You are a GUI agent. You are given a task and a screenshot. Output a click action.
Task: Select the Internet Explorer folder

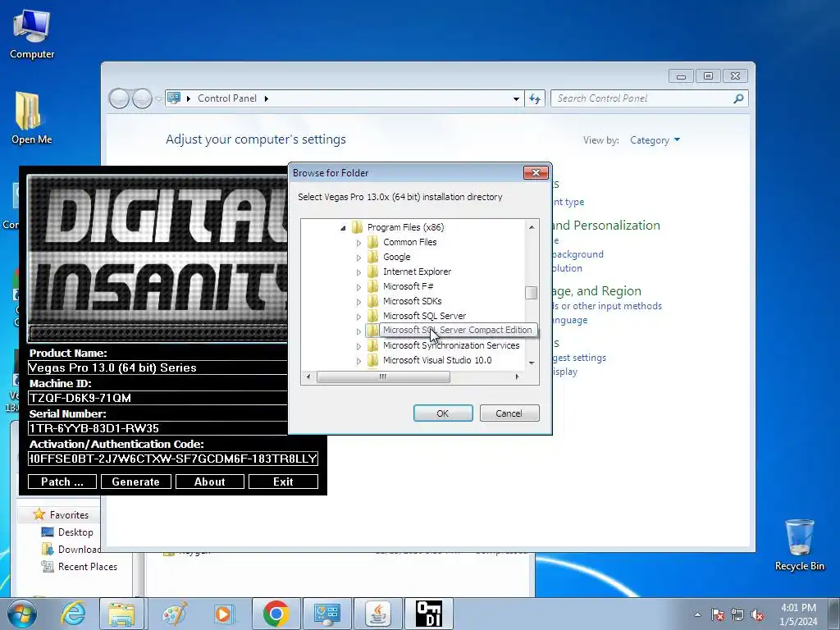pyautogui.click(x=417, y=272)
